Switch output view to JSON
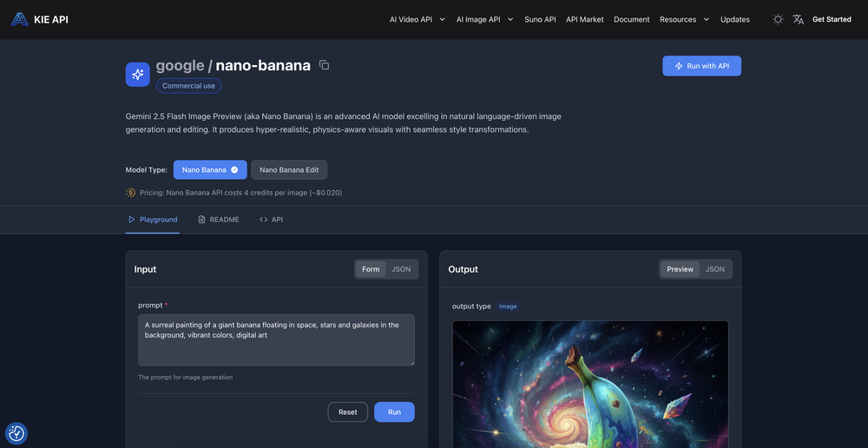 714,269
